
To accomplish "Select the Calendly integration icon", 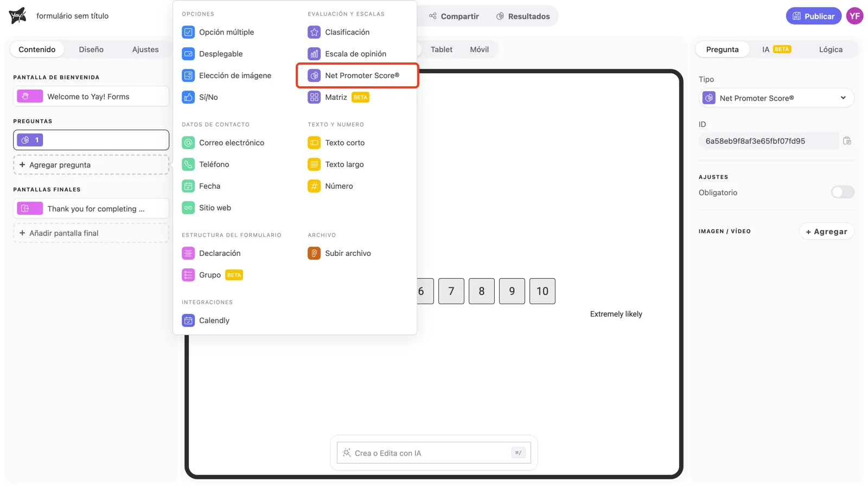I will click(188, 320).
